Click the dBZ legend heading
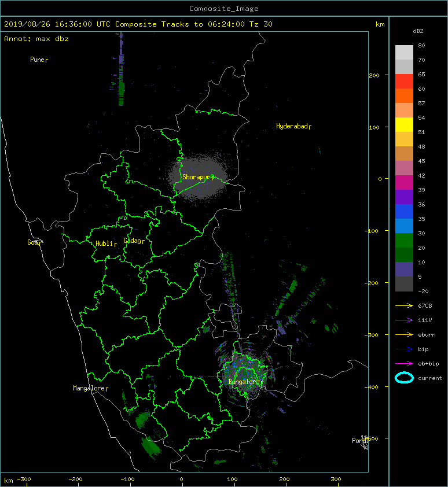This screenshot has height=487, width=448. click(x=418, y=31)
